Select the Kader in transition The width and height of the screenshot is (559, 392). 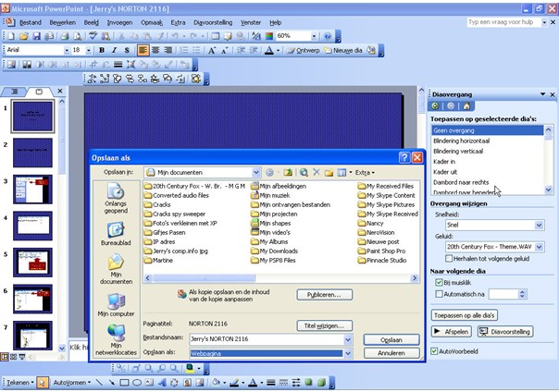pyautogui.click(x=445, y=161)
